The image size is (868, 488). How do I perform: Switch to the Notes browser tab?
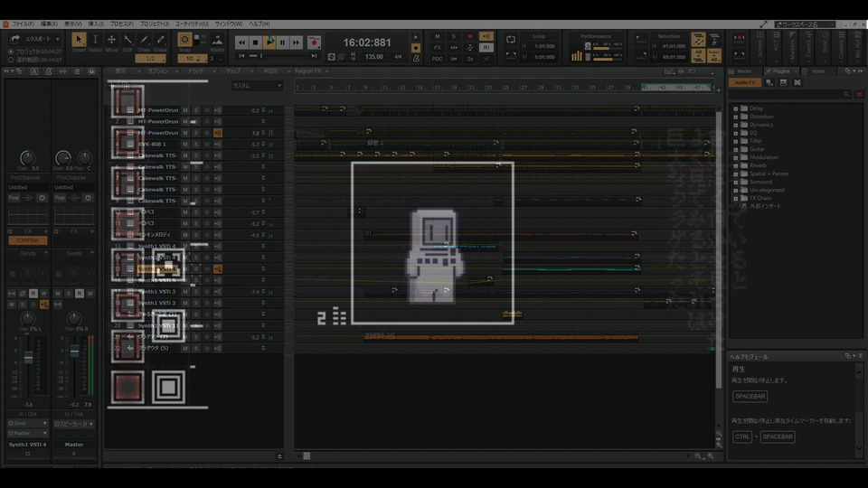pos(818,71)
